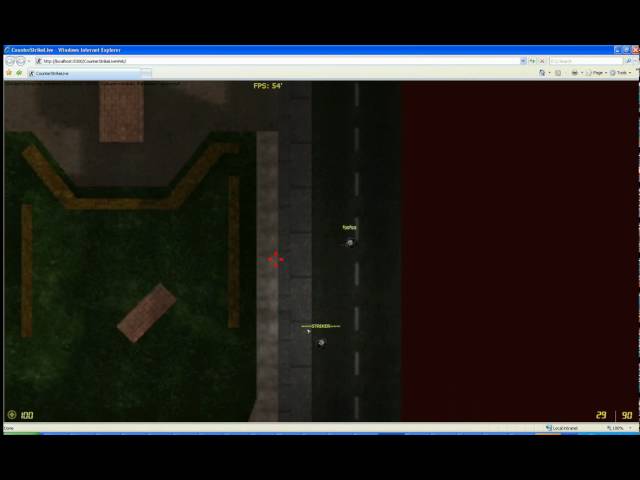Image resolution: width=640 pixels, height=480 pixels.
Task: Open a new blank tab
Action: pyautogui.click(x=147, y=73)
